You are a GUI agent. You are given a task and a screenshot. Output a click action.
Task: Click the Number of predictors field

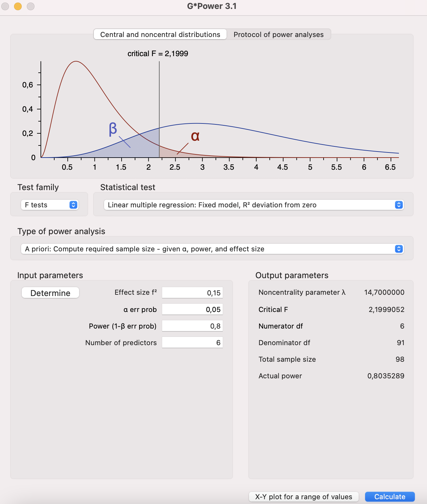pos(192,343)
